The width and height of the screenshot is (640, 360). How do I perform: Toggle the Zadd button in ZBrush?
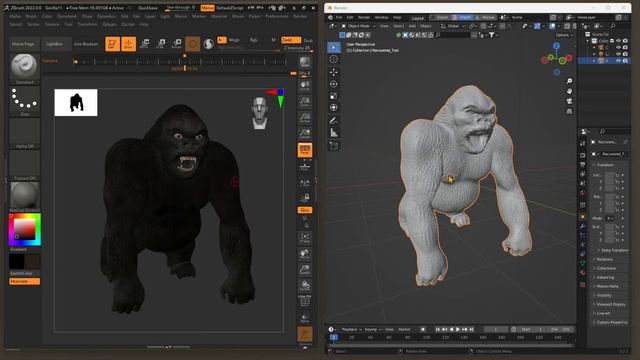point(291,40)
